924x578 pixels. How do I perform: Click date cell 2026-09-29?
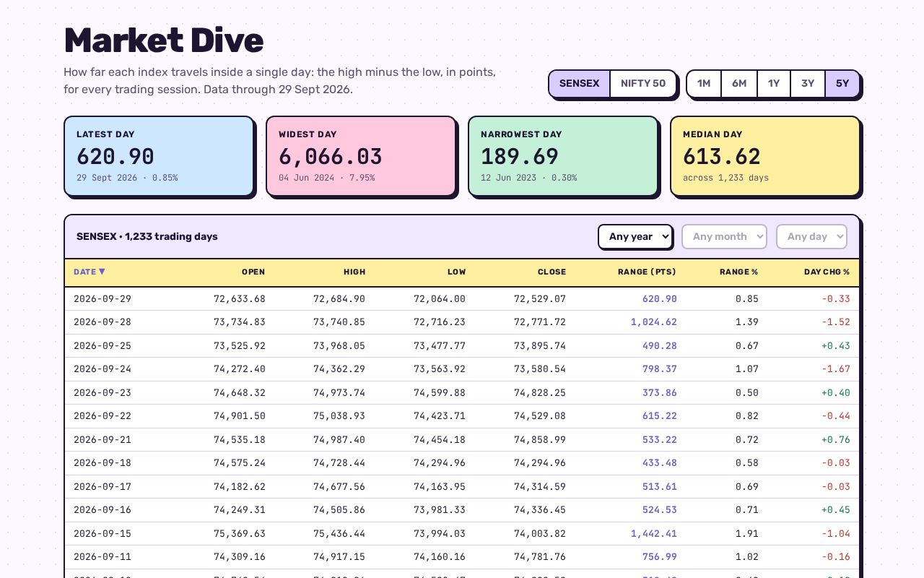103,299
